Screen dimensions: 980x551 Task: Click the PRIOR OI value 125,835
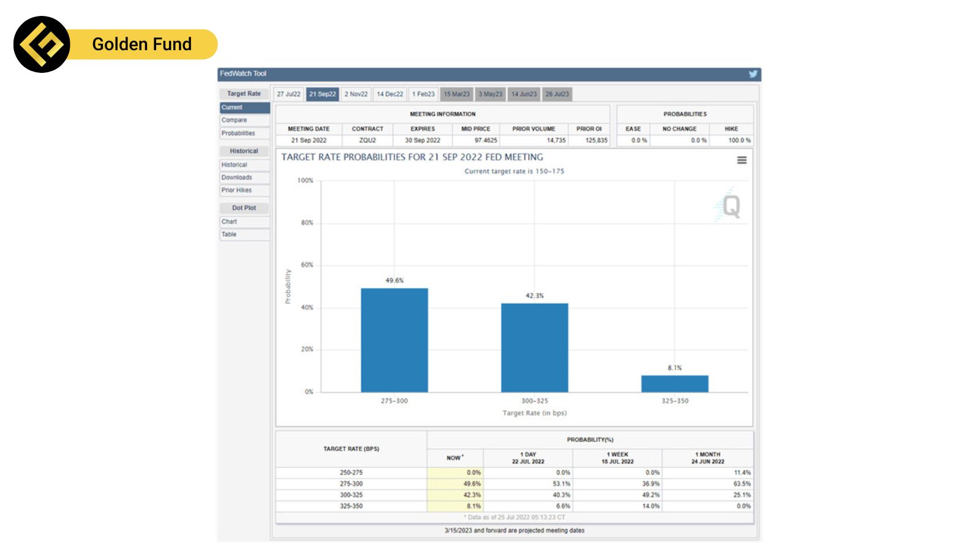click(597, 141)
